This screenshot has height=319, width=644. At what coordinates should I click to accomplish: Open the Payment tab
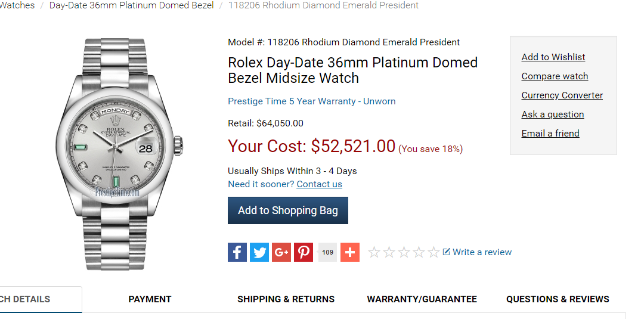[150, 299]
